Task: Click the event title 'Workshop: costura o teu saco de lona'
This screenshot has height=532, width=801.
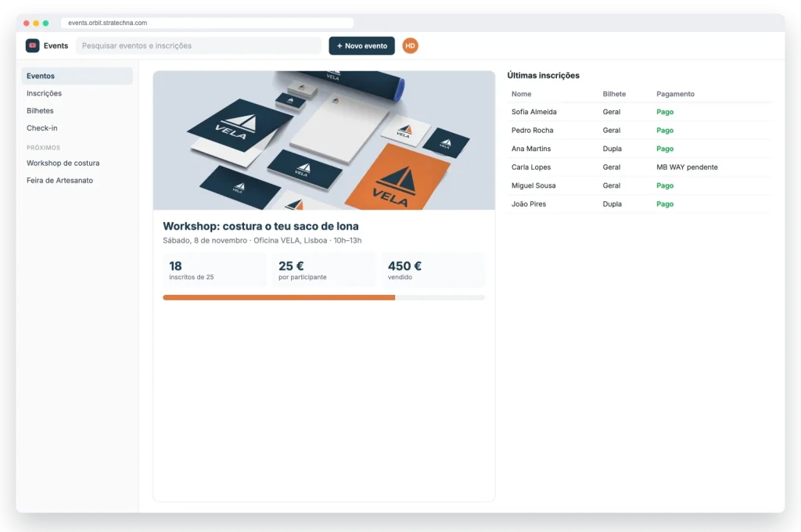Action: 260,226
